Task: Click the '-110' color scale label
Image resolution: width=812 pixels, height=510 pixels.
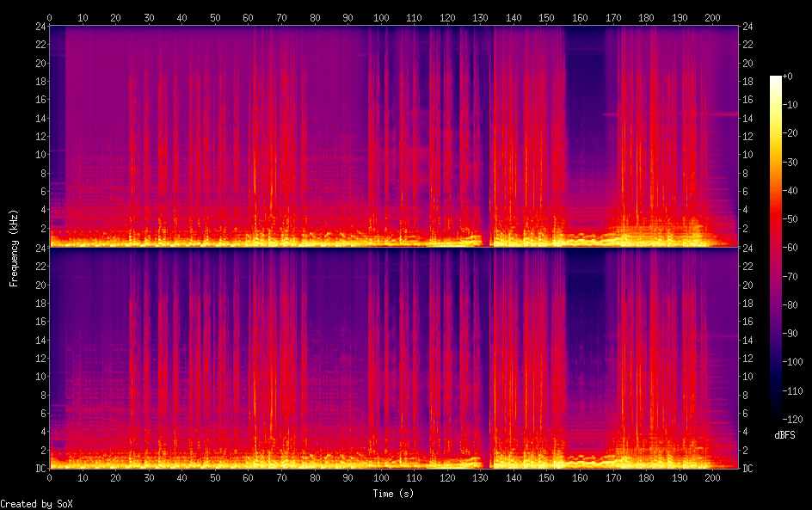Action: tap(792, 391)
